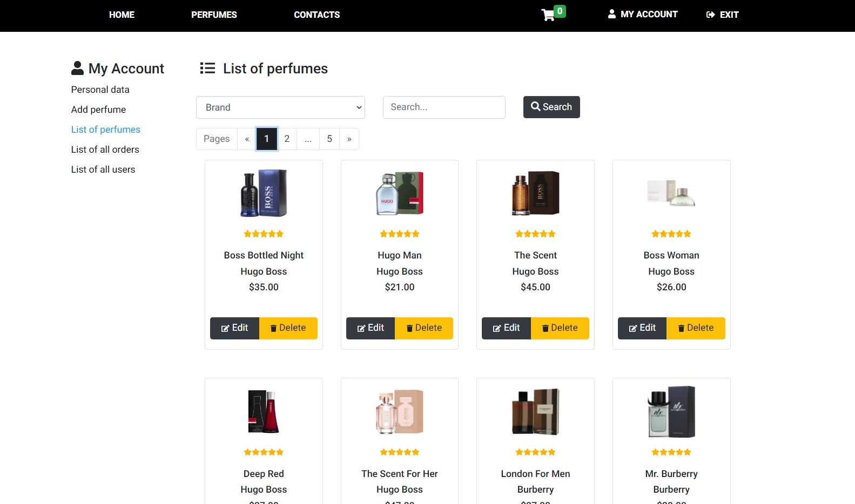This screenshot has width=855, height=504.
Task: Open Perfumes in the navbar
Action: pyautogui.click(x=214, y=15)
